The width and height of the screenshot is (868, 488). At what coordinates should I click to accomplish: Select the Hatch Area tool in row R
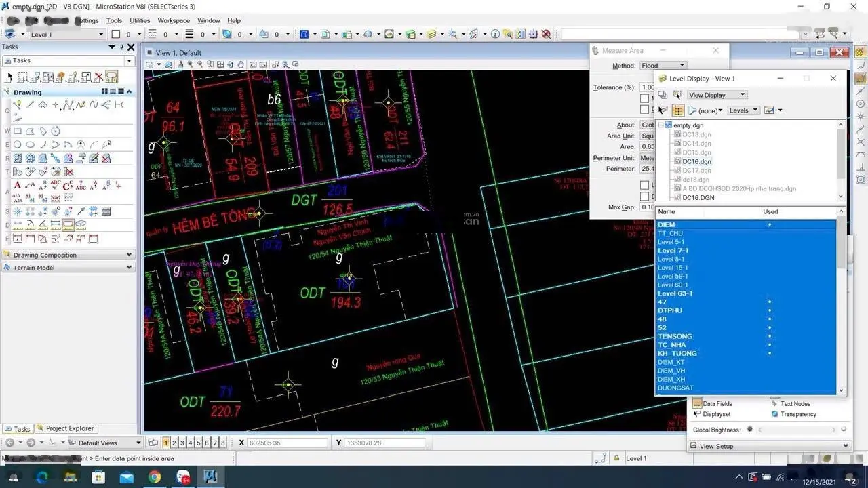coord(18,158)
